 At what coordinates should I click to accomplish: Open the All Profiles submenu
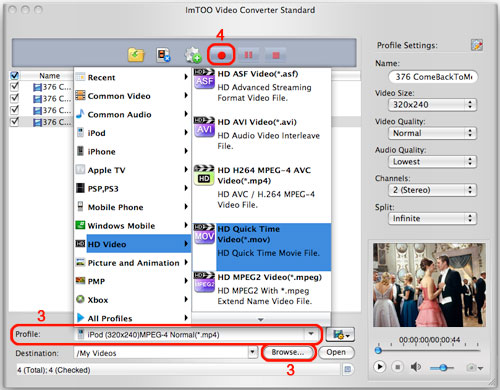[132, 318]
